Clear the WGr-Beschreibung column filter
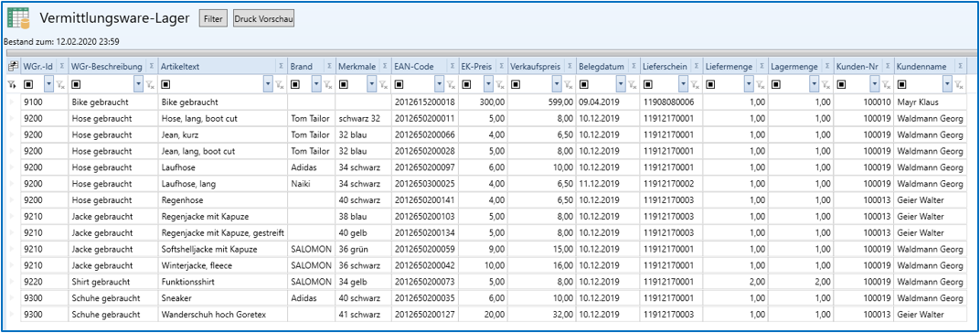 [149, 84]
